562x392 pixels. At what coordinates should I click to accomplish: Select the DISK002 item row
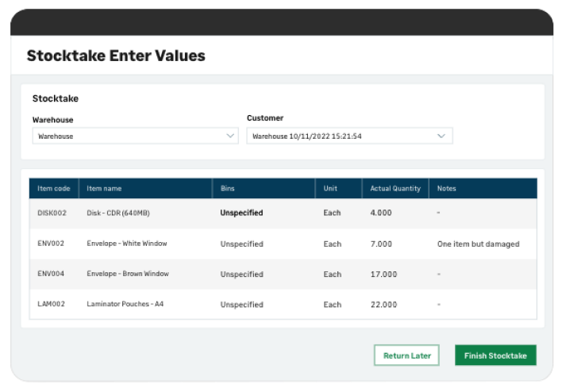[x=54, y=213]
